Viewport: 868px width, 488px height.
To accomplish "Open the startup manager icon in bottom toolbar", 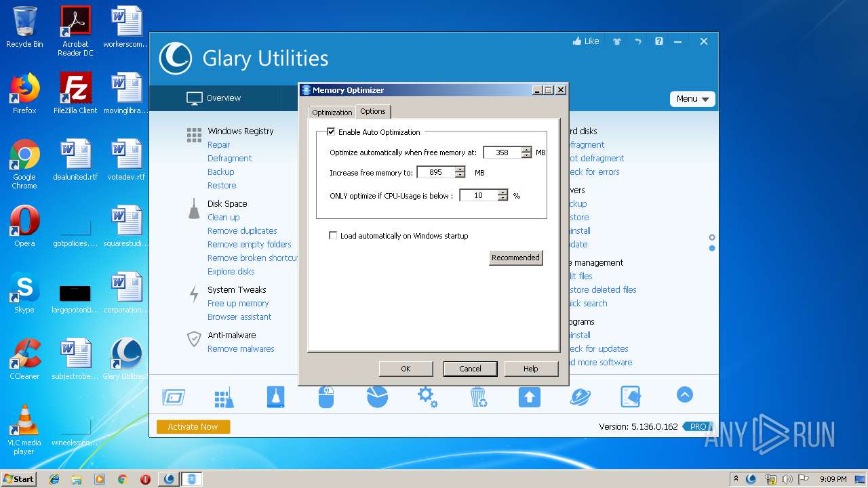I will 174,397.
